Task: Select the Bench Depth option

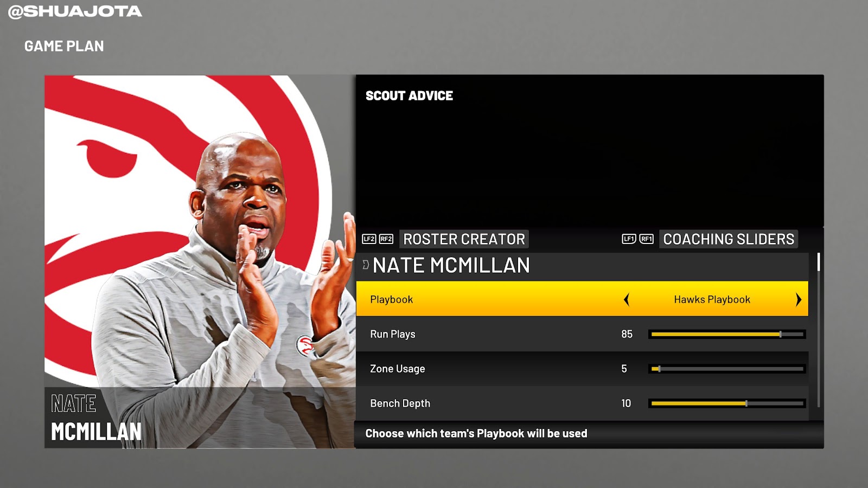Action: click(x=582, y=403)
